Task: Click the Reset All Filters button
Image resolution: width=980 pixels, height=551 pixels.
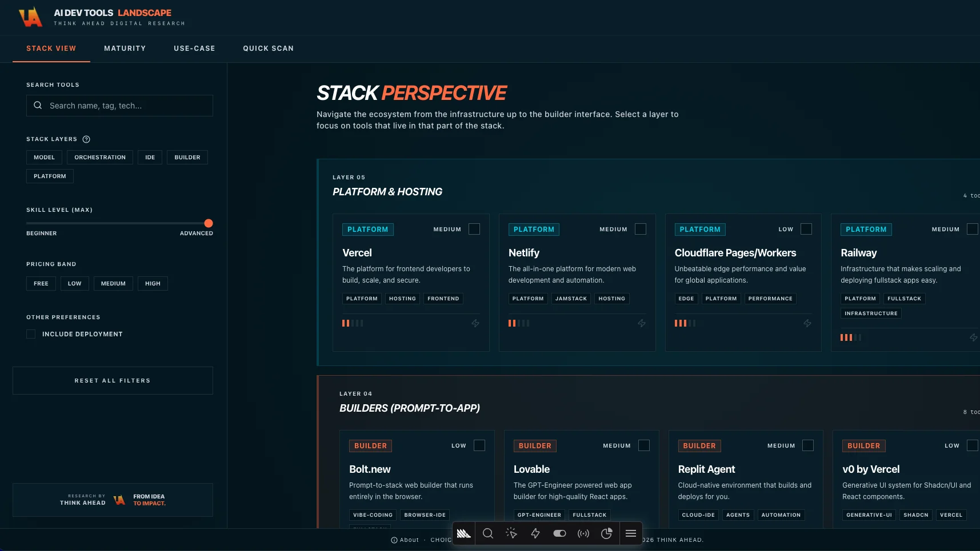Action: 113,380
